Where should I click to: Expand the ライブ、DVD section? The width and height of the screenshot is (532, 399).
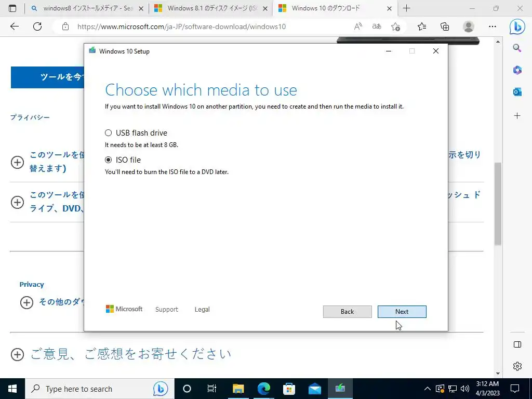[17, 202]
